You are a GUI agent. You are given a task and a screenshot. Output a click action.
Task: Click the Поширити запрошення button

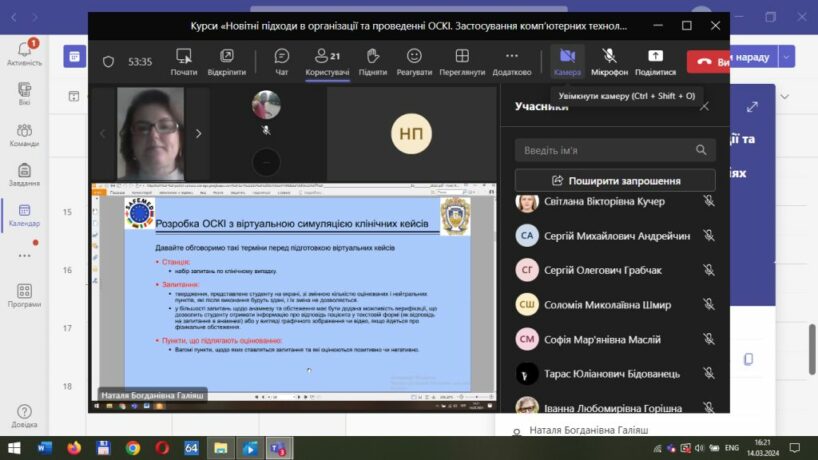615,181
